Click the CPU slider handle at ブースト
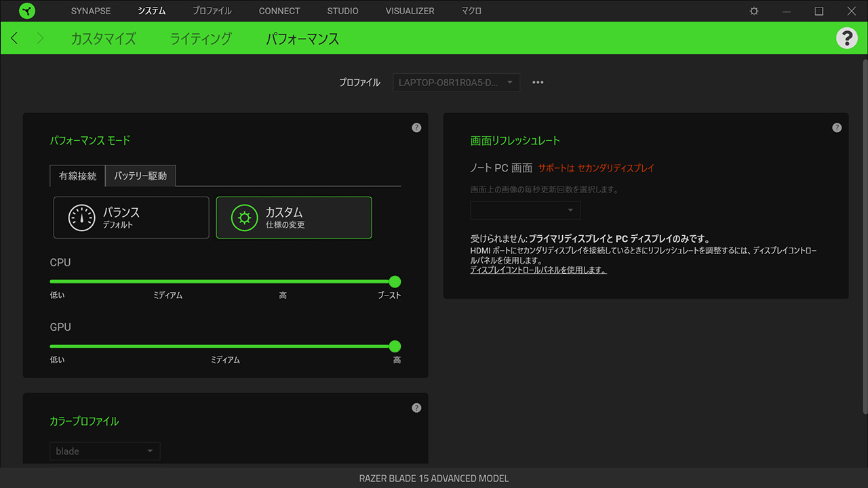Screen dimensions: 868x488 395,282
